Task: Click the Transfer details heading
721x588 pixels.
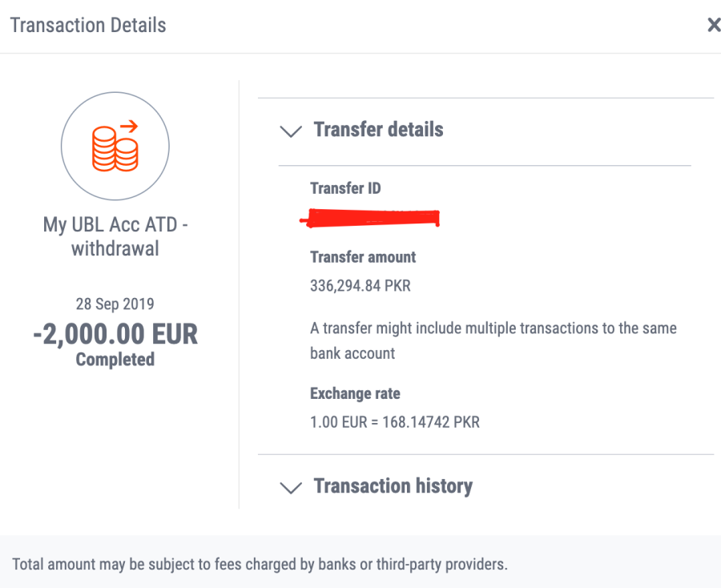Action: (378, 130)
